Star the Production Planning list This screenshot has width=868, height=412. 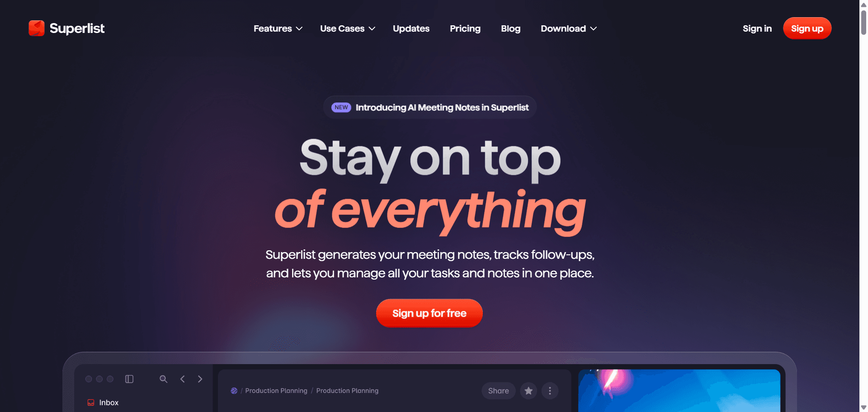coord(528,391)
